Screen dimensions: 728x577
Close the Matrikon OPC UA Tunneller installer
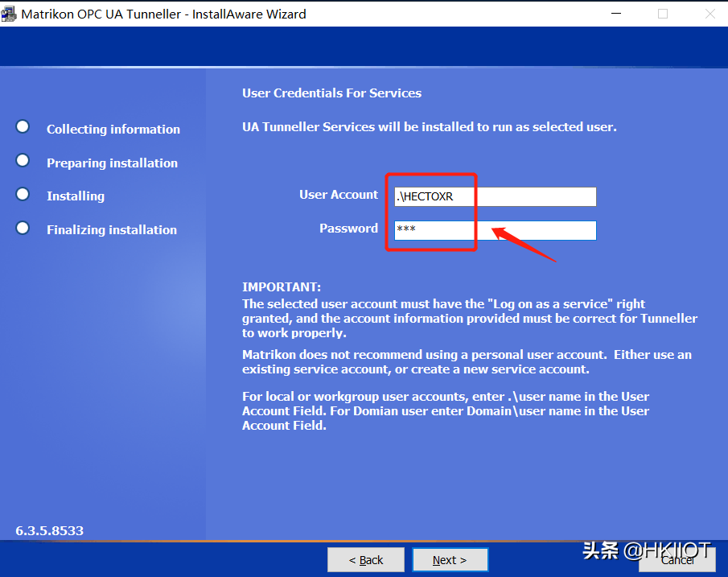click(x=709, y=14)
